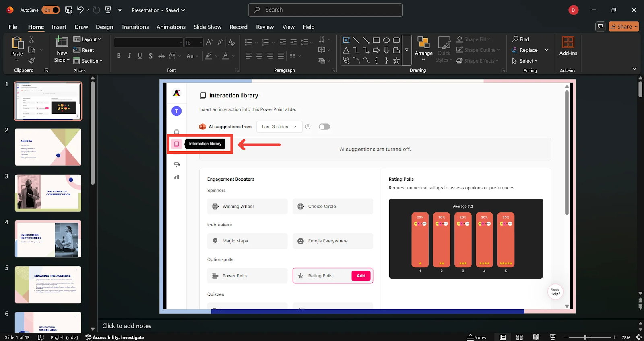Image resolution: width=644 pixels, height=341 pixels.
Task: Click the Reading View status icon
Action: (x=536, y=337)
